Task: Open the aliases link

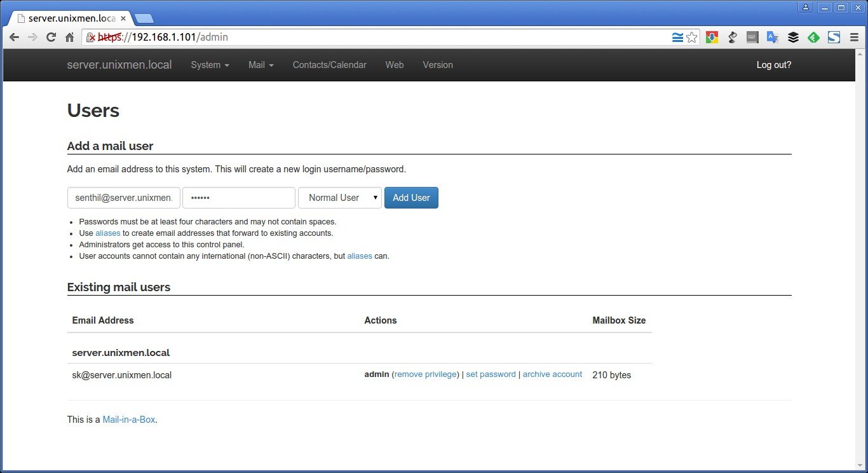Action: point(107,233)
